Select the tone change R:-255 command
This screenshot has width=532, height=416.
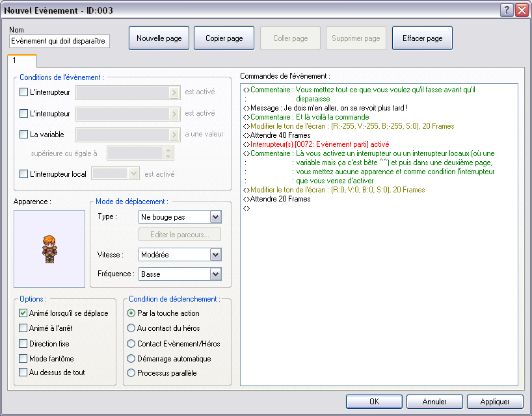coord(349,126)
